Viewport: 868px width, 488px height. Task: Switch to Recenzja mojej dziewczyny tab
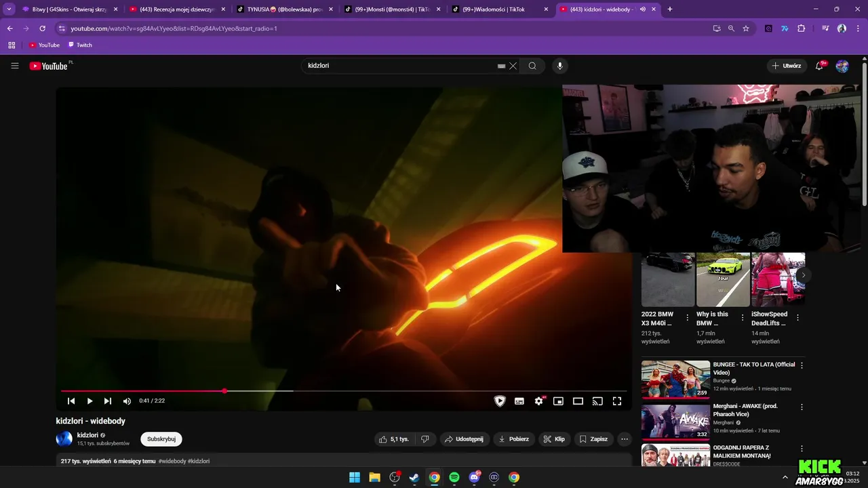point(178,9)
